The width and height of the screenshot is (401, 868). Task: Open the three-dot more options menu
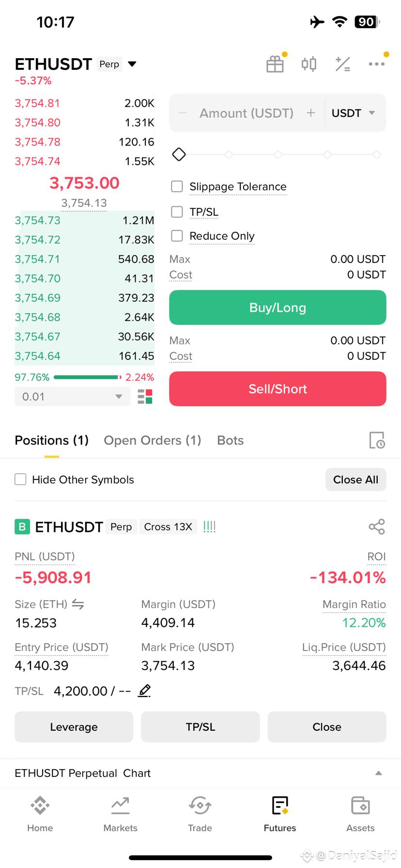coord(376,64)
